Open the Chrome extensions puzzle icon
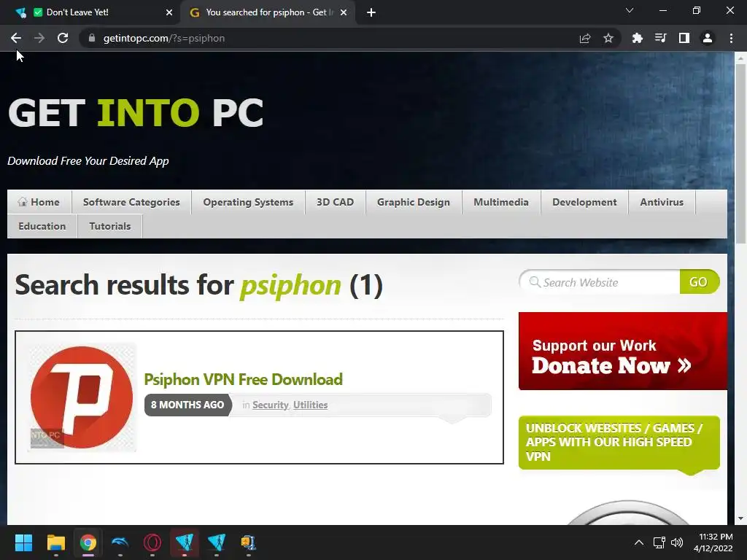The image size is (747, 560). tap(637, 38)
